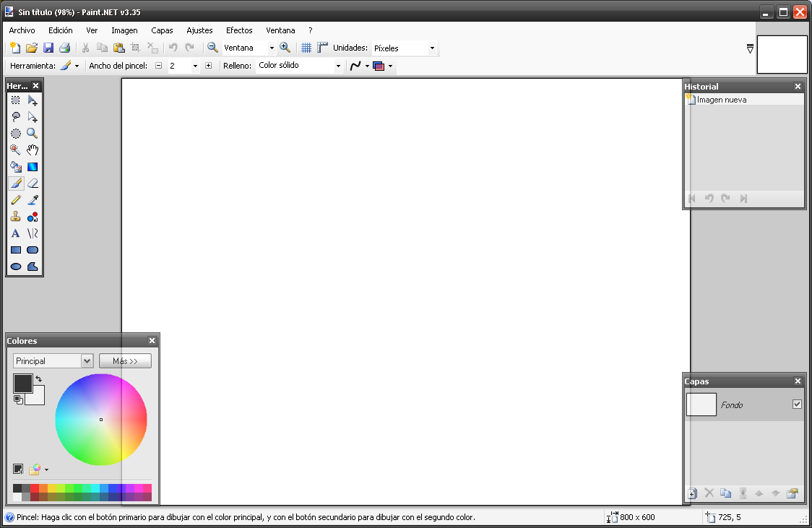The width and height of the screenshot is (812, 528).
Task: Select the Rectangle shape tool
Action: tap(16, 250)
